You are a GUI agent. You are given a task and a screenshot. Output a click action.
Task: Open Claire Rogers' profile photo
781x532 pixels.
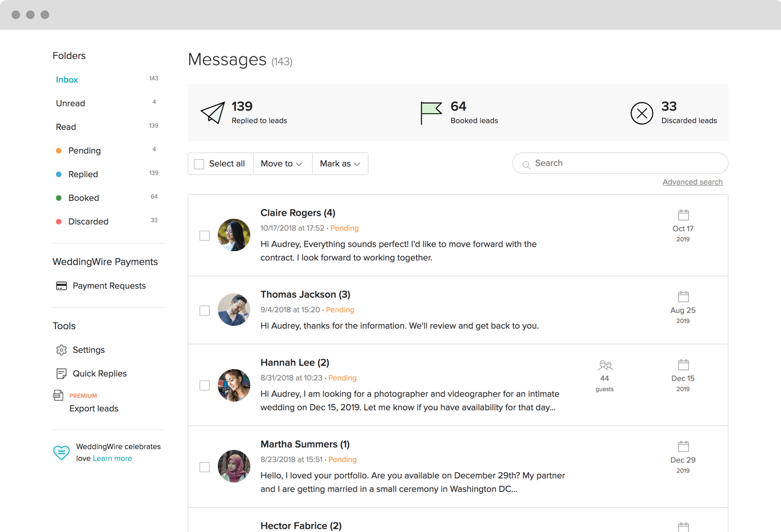[x=234, y=235]
